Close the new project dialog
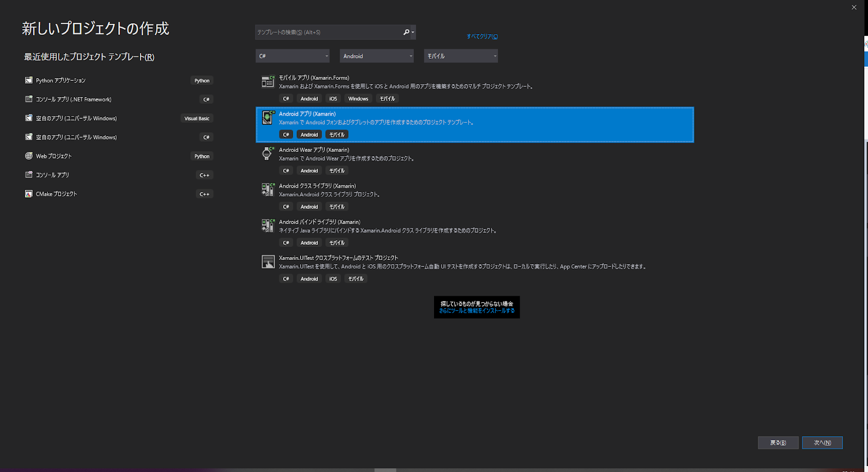This screenshot has height=472, width=868. point(854,7)
